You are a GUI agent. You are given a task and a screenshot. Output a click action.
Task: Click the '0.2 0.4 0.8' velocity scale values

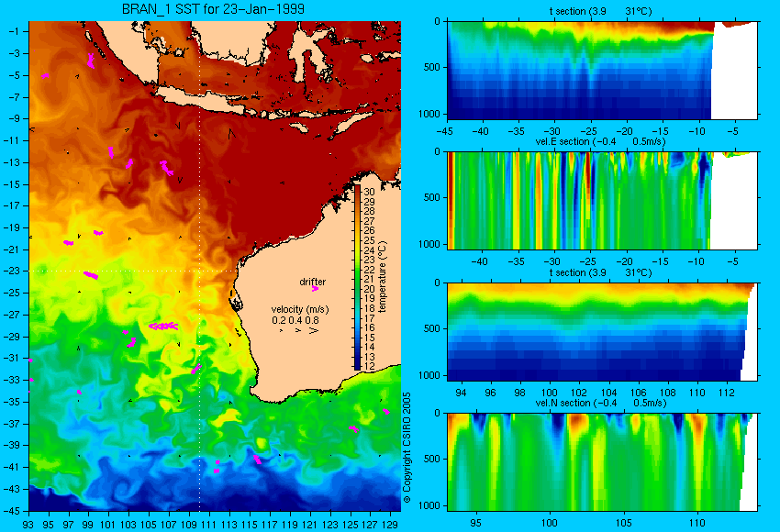295,320
